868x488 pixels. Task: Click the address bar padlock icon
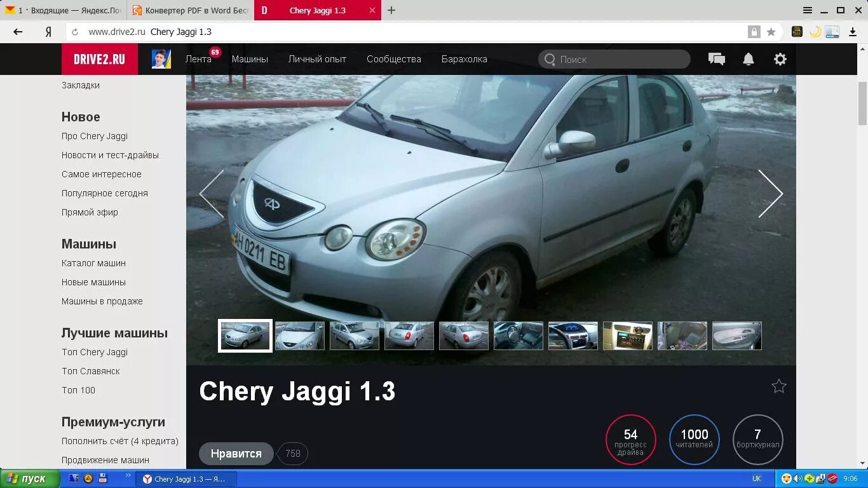[x=754, y=32]
